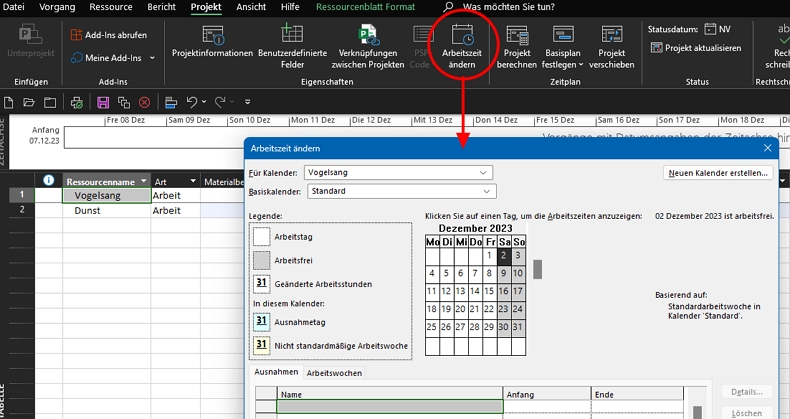This screenshot has height=419, width=790.
Task: Open Projektinformationen in the ribbon
Action: tap(212, 43)
